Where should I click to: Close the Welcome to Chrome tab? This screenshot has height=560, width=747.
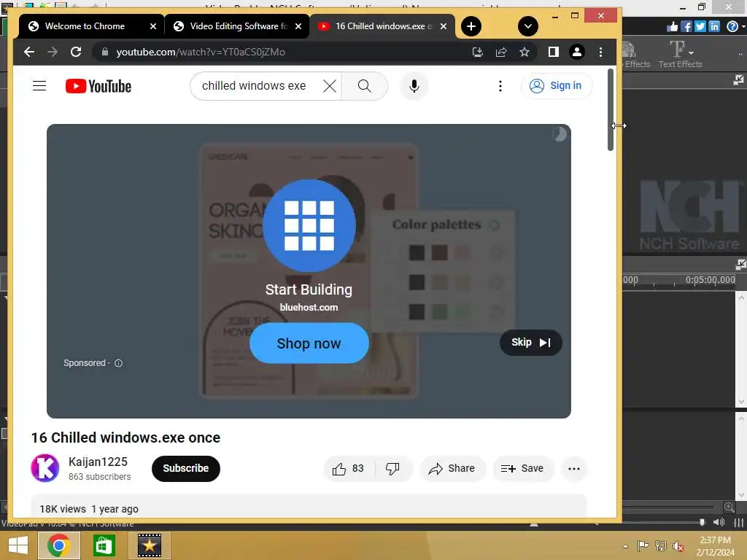pyautogui.click(x=153, y=27)
